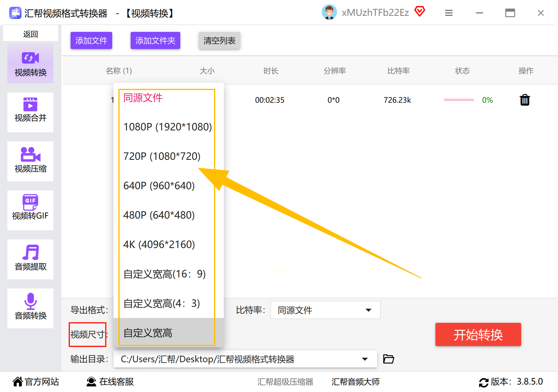Click the pink conversion progress bar
This screenshot has width=558, height=392.
pos(459,100)
